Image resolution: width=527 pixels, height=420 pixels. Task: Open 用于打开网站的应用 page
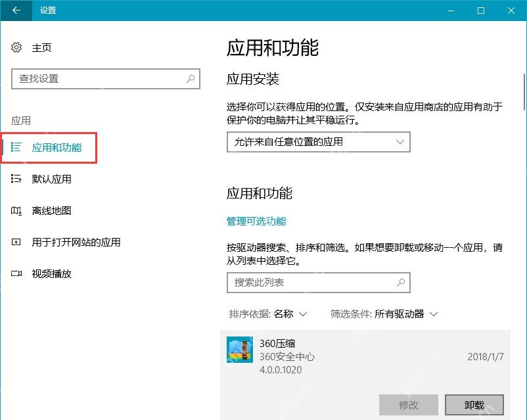tap(76, 242)
